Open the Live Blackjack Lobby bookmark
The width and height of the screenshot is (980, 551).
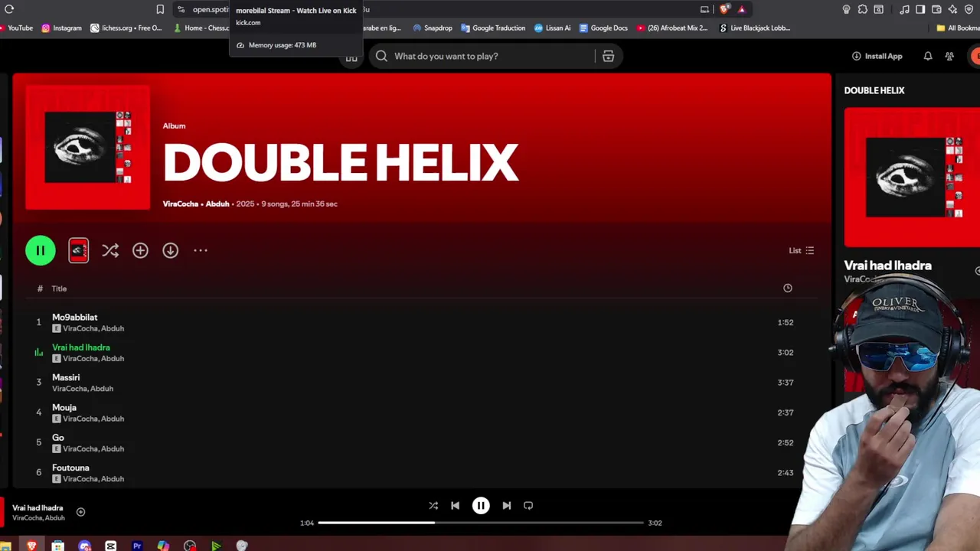coord(755,28)
